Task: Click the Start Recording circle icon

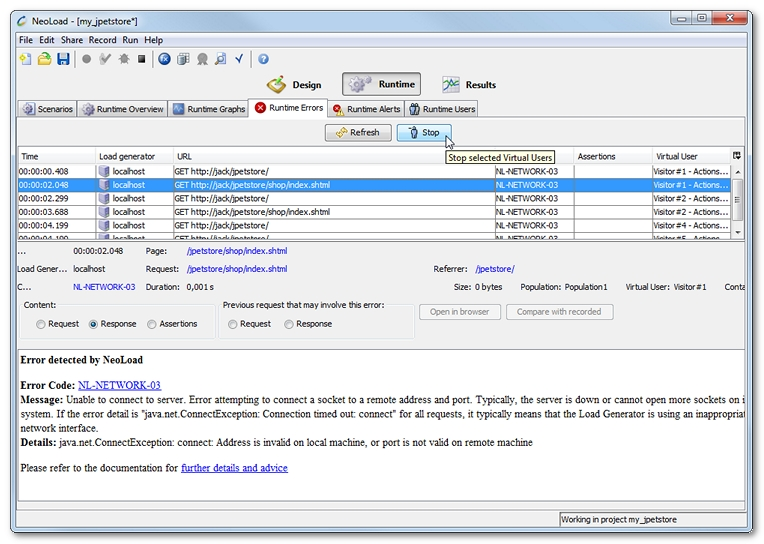Action: [87, 60]
